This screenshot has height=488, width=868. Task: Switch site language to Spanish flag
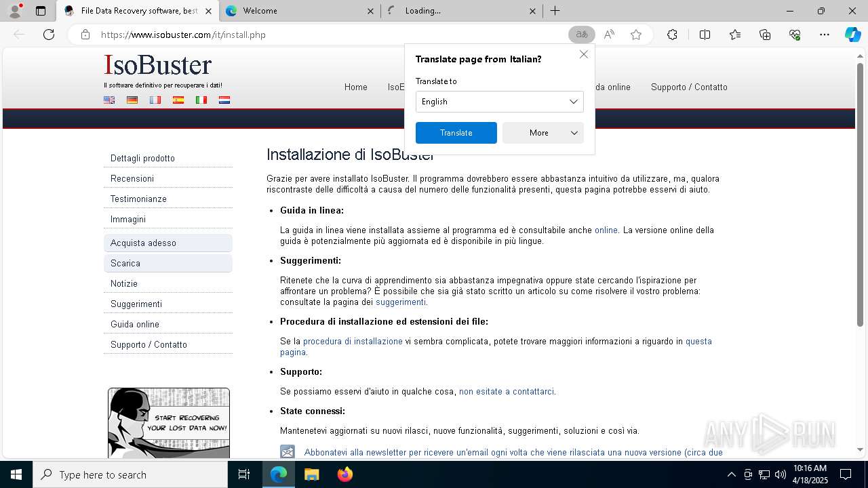[x=178, y=100]
